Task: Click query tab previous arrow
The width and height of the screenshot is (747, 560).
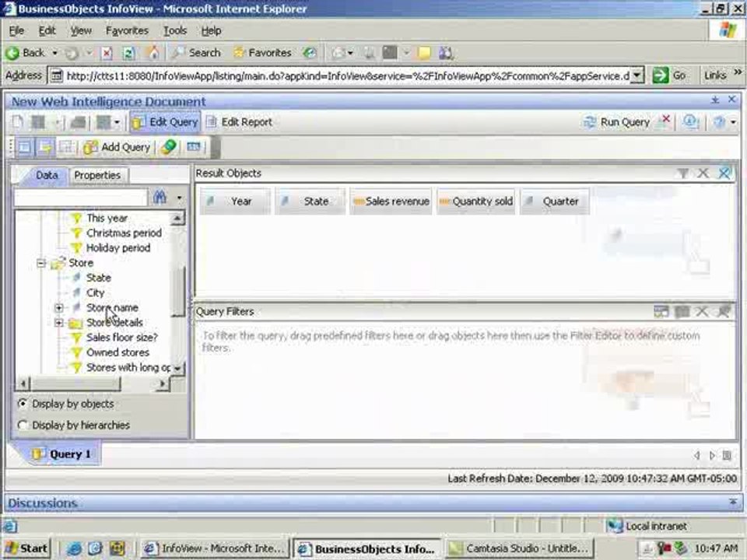Action: pyautogui.click(x=697, y=456)
